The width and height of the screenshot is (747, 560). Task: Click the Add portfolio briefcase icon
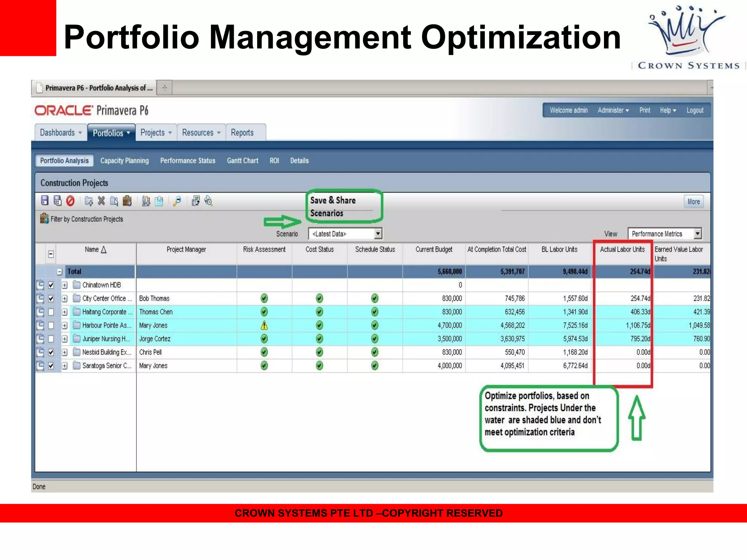pyautogui.click(x=127, y=201)
